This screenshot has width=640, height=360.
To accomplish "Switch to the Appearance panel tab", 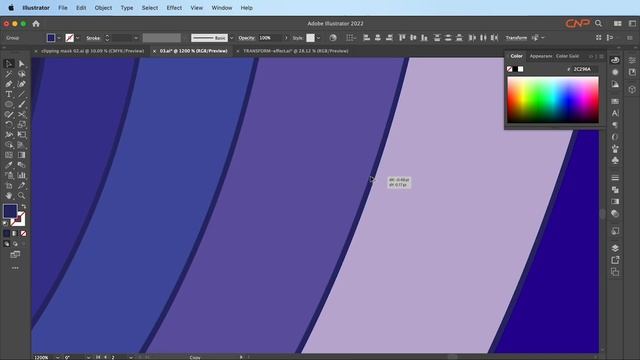I will pos(541,56).
